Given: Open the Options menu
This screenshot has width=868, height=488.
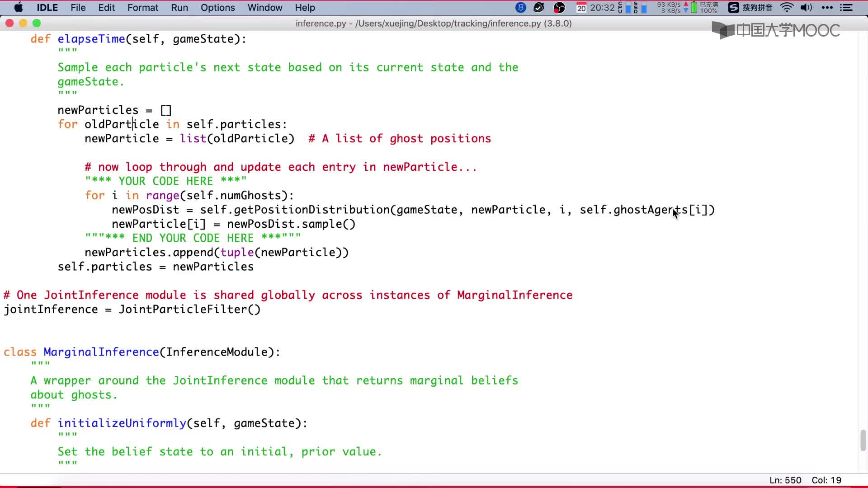Looking at the screenshot, I should (218, 8).
